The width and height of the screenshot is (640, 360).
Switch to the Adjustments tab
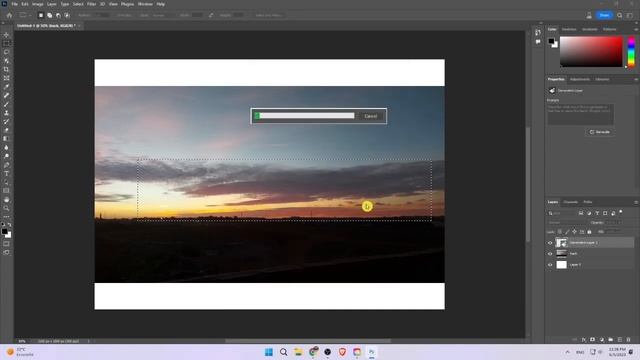coord(580,79)
